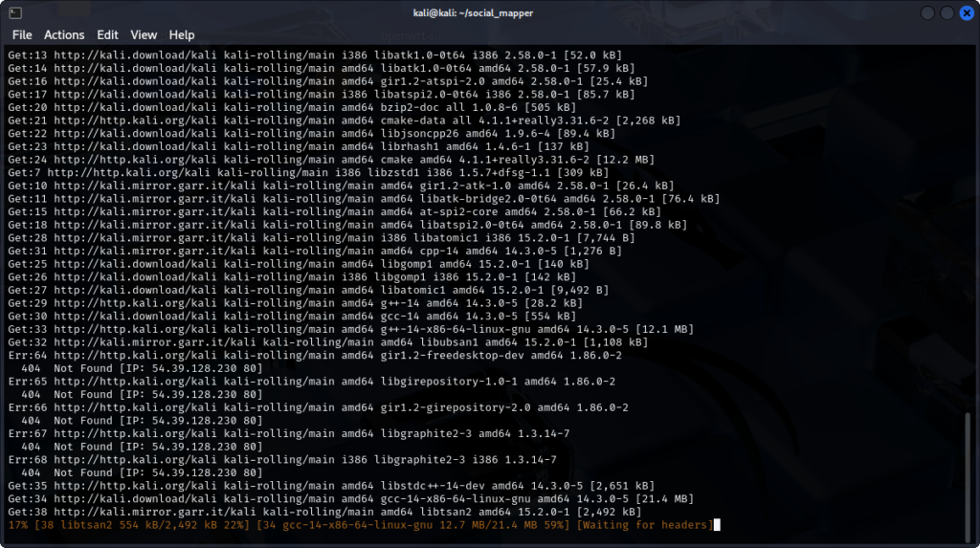
Task: Click the kali@kali: ~/social_mapper window title
Action: 490,12
